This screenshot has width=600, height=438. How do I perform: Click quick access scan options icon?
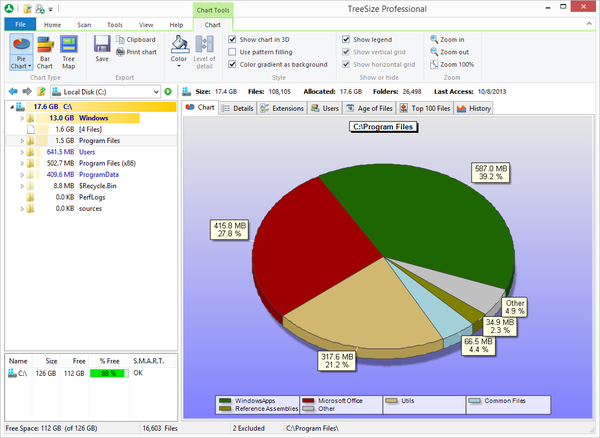[40, 8]
